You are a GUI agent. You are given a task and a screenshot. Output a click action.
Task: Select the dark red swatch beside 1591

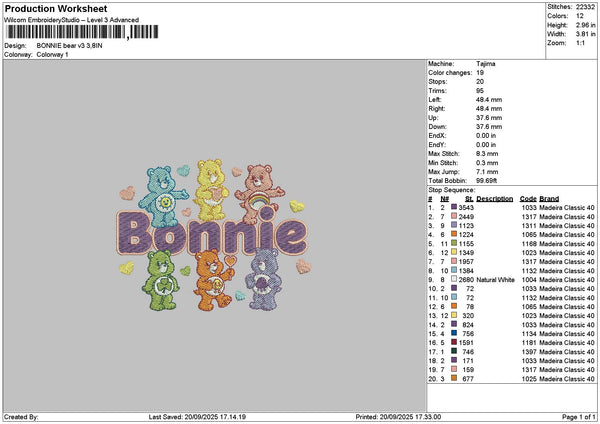[x=454, y=342]
